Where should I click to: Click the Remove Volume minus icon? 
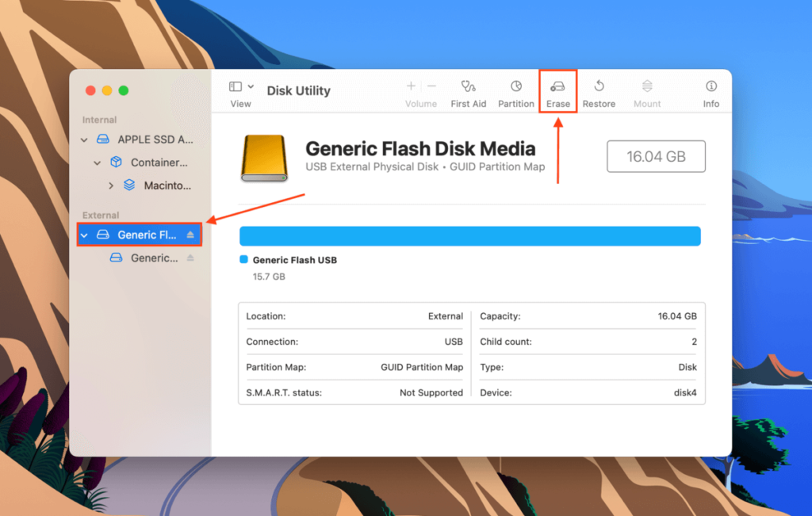pyautogui.click(x=431, y=86)
